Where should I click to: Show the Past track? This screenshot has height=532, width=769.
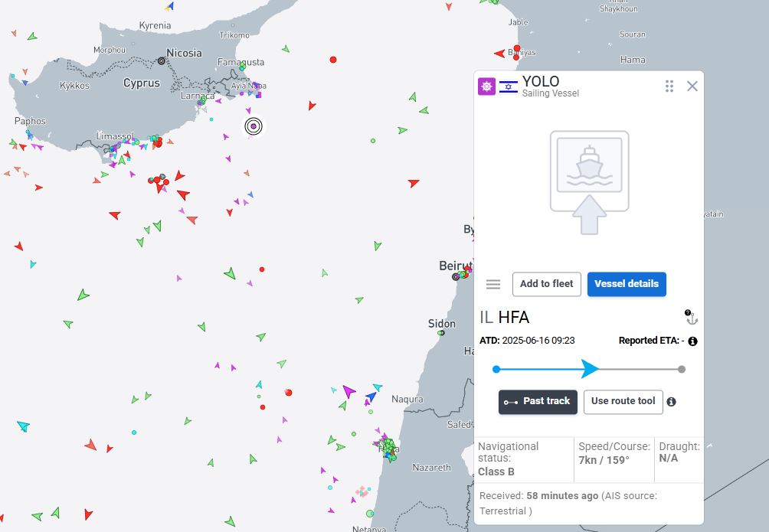coord(538,402)
